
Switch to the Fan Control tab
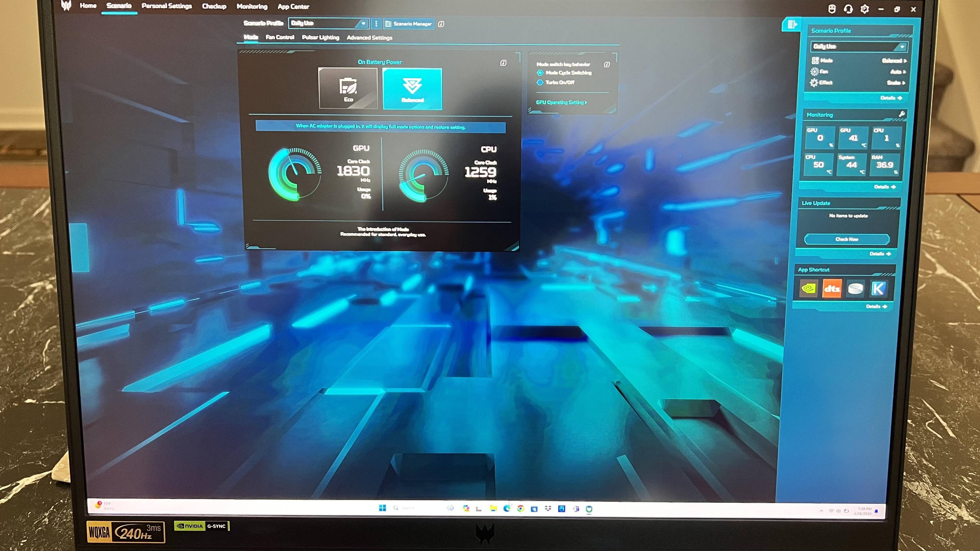pos(280,37)
